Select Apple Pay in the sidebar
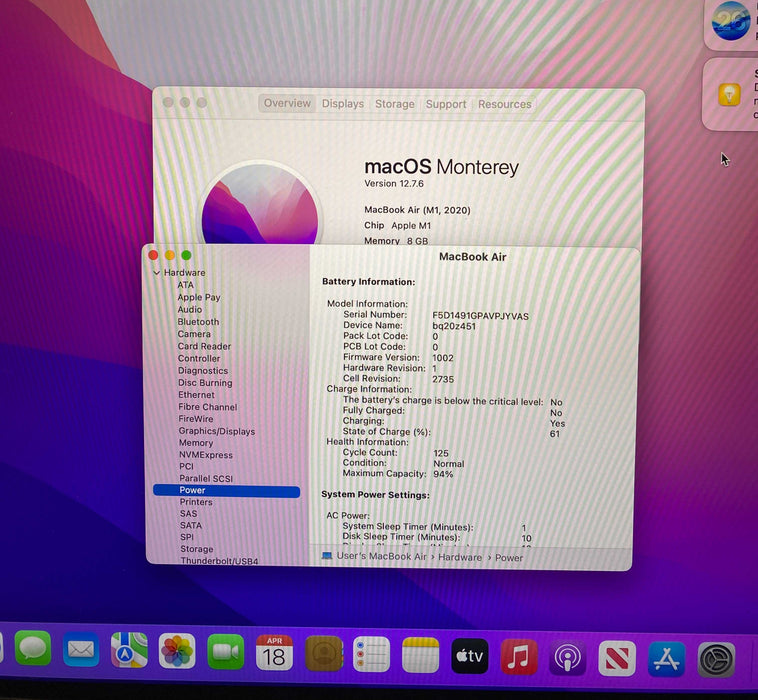Viewport: 758px width, 700px height. click(199, 297)
